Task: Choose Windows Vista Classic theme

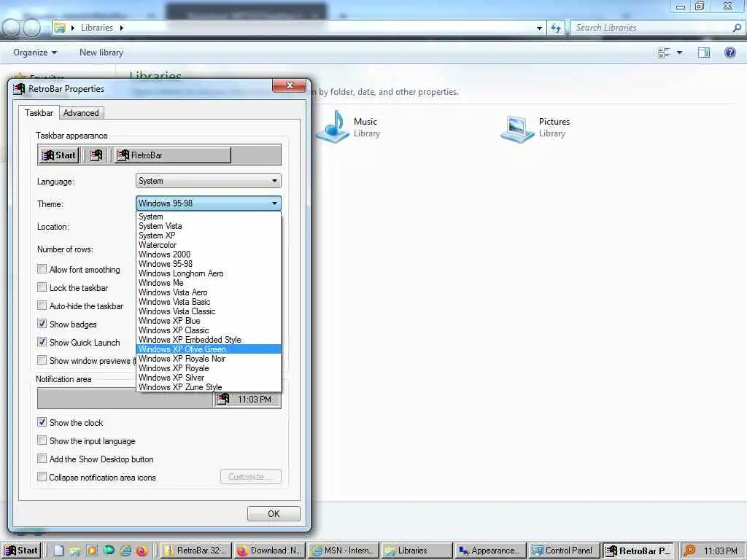Action: (x=208, y=311)
